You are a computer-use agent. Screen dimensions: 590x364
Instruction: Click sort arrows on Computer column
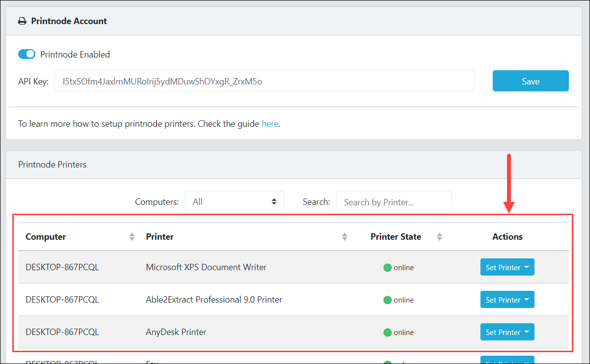[132, 237]
